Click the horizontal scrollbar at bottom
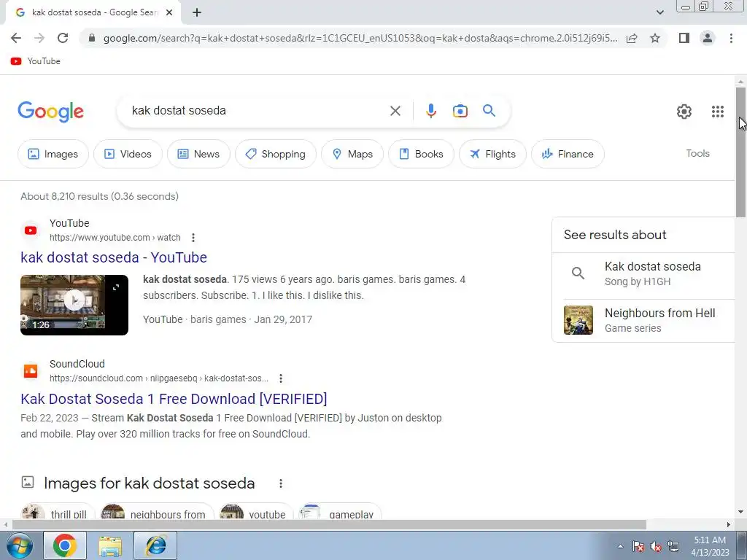Screen dimensions: 747x560 point(329,524)
